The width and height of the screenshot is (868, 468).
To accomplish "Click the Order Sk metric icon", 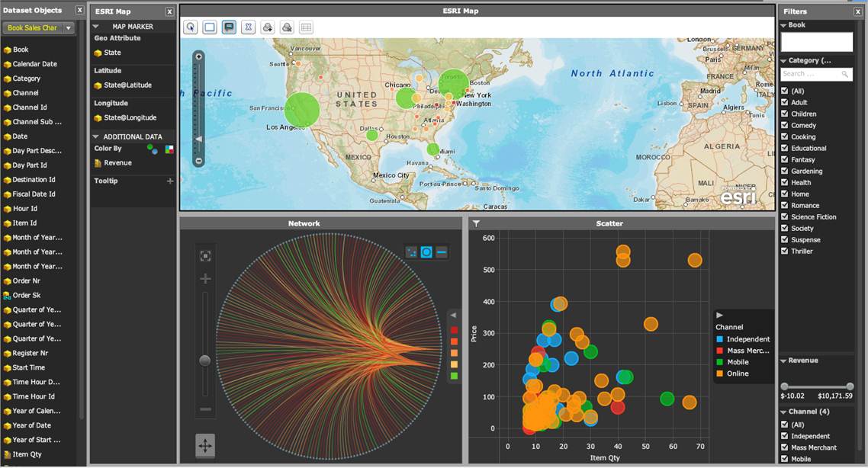I will click(x=7, y=296).
